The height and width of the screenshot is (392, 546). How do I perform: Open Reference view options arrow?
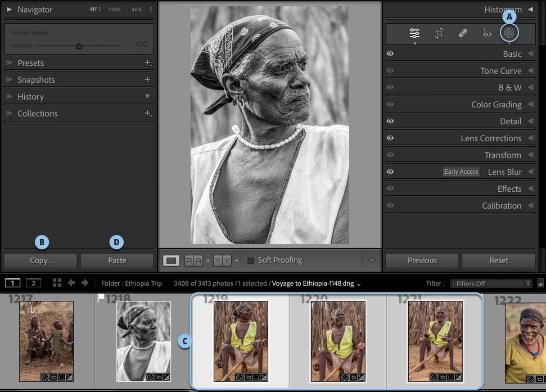[x=208, y=260]
